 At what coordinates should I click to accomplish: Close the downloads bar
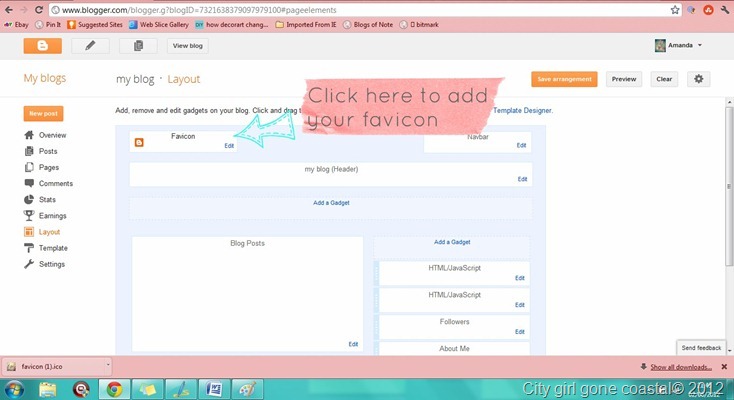pos(724,367)
